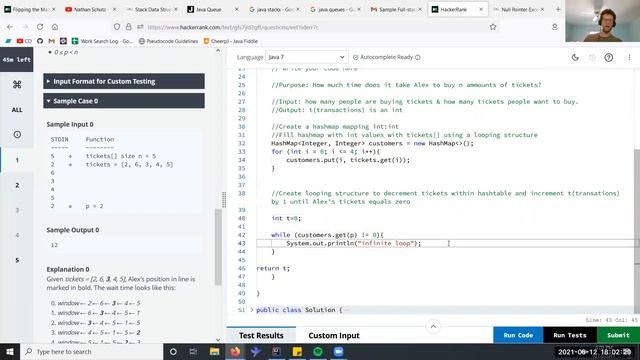
Task: Click the Autocomplete Ready info icon
Action: [x=418, y=58]
